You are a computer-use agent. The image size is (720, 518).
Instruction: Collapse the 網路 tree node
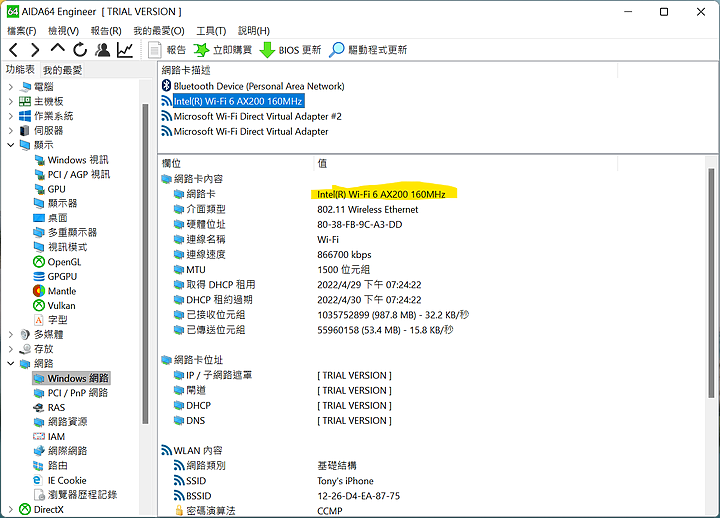tap(11, 364)
